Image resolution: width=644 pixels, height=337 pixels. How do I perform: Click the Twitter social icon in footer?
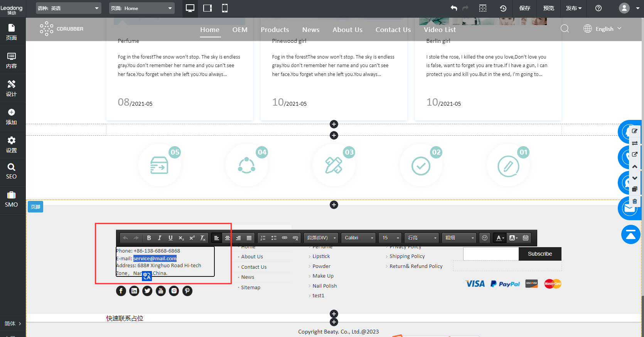[147, 291]
